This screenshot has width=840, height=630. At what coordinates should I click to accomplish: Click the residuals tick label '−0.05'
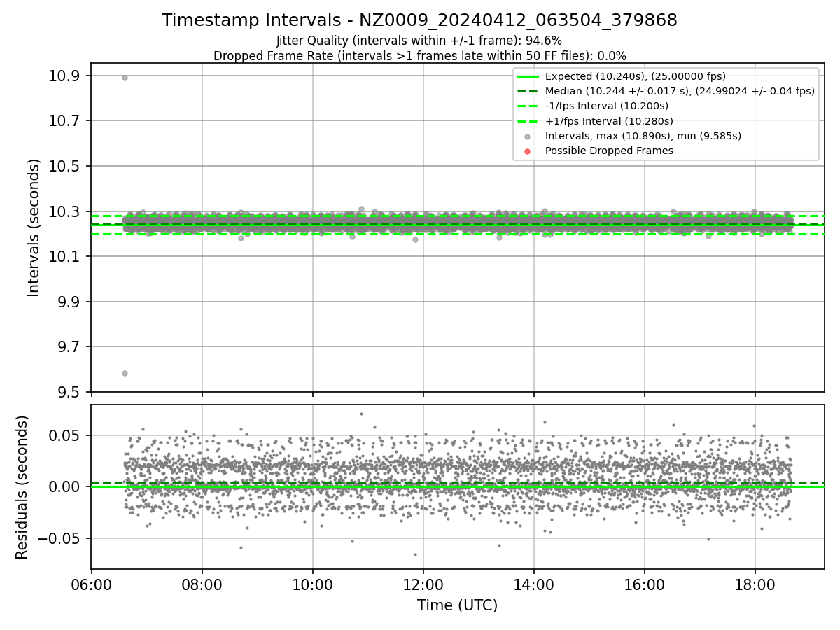click(x=58, y=538)
